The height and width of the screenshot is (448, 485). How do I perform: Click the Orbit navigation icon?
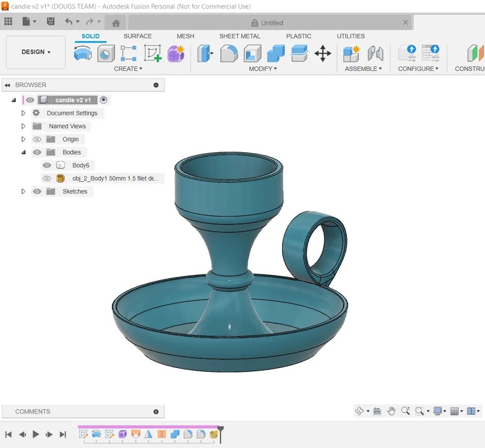coord(359,411)
